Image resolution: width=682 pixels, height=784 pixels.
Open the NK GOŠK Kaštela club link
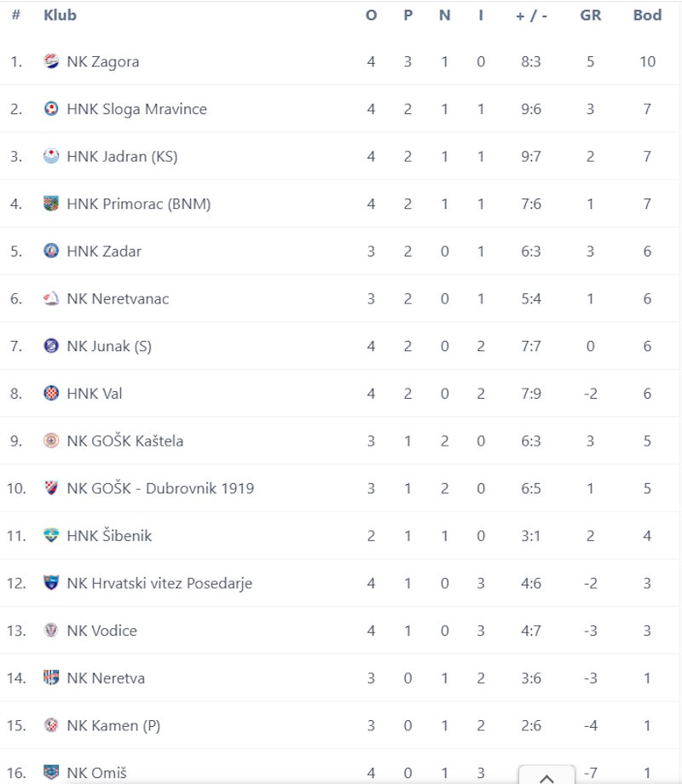pos(125,441)
